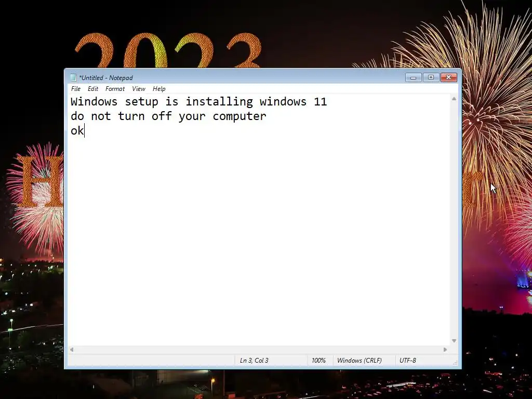
Task: Click the 100% zoom status entry
Action: (318, 361)
